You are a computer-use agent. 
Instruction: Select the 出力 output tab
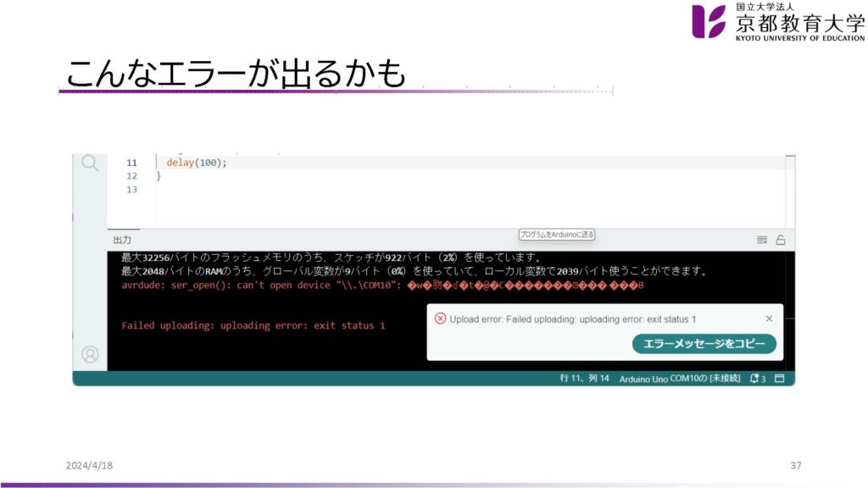pos(122,241)
